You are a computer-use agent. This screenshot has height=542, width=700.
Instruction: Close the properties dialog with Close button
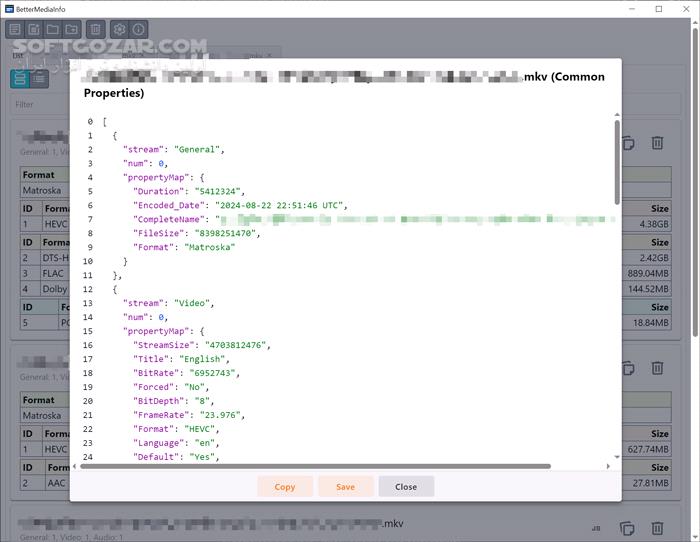click(405, 487)
